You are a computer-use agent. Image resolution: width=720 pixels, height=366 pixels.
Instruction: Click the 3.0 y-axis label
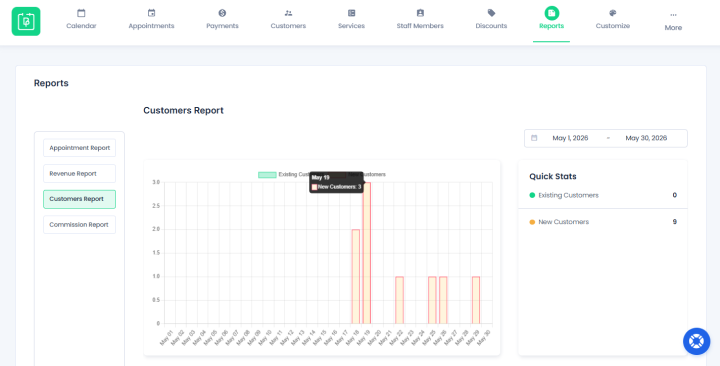156,182
